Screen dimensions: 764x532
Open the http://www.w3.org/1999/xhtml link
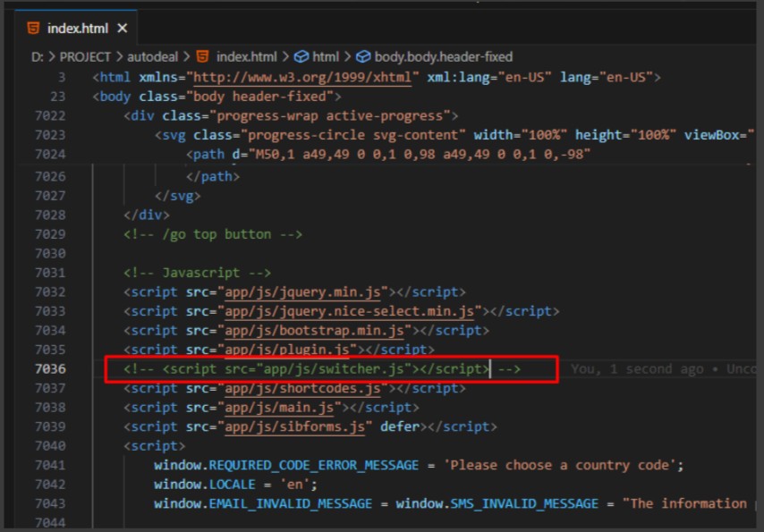[302, 78]
